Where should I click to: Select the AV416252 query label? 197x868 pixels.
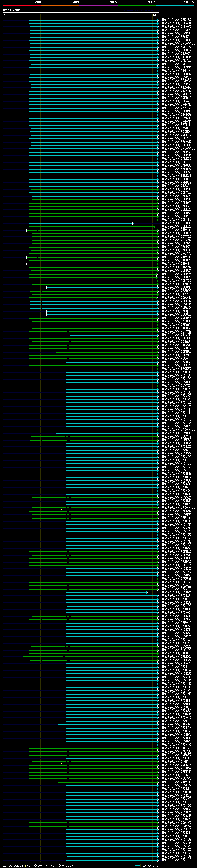(11, 10)
